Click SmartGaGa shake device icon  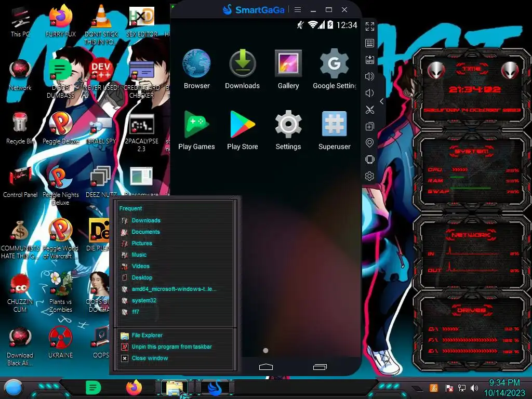click(x=370, y=159)
